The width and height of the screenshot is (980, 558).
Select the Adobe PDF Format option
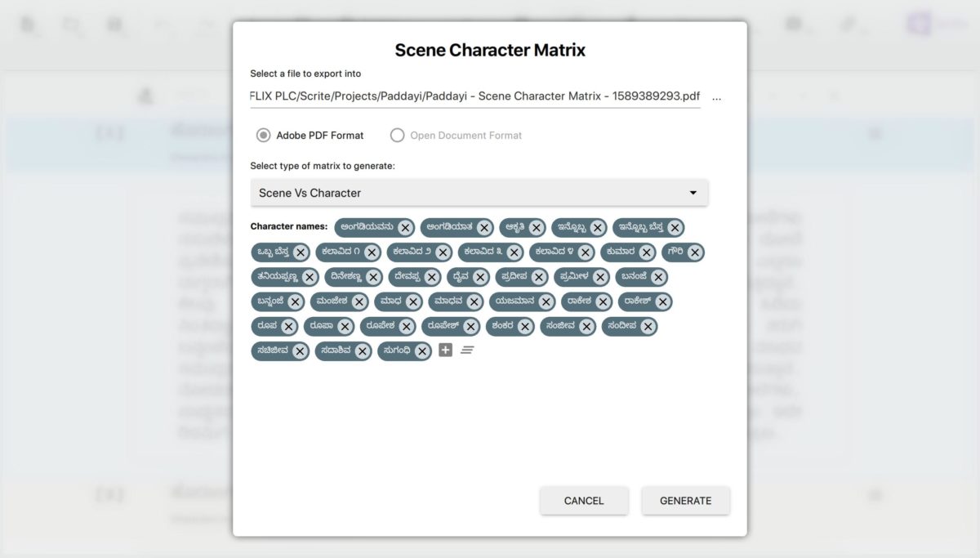[262, 135]
